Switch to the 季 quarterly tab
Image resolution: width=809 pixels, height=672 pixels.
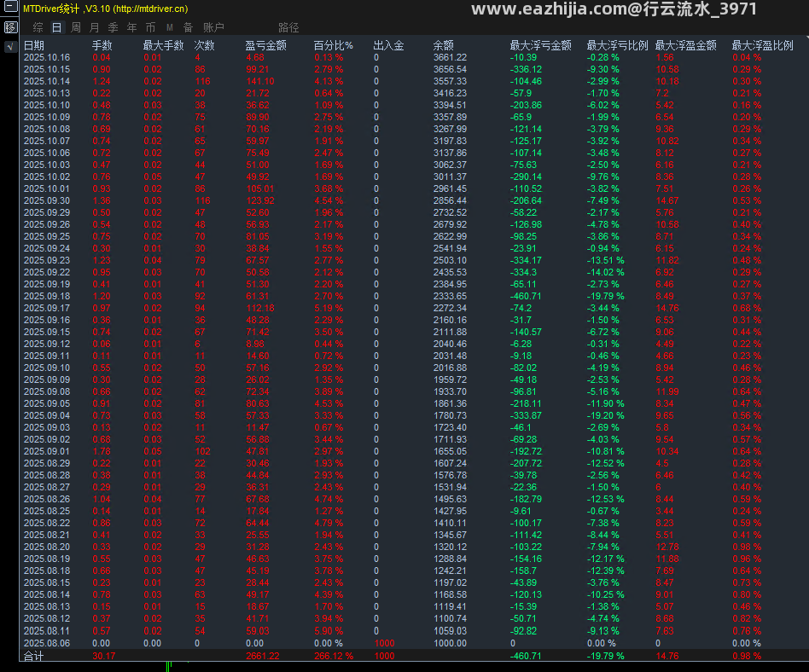pos(113,27)
